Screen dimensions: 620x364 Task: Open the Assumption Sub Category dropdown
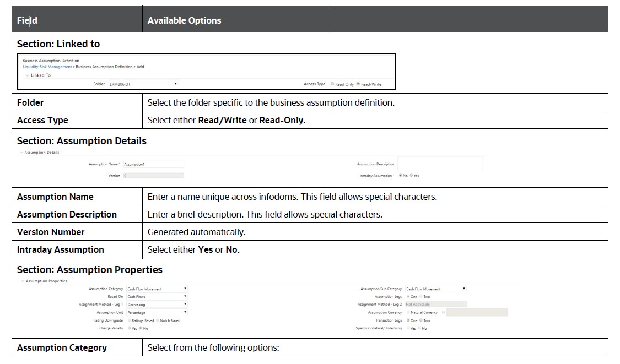[x=436, y=289]
